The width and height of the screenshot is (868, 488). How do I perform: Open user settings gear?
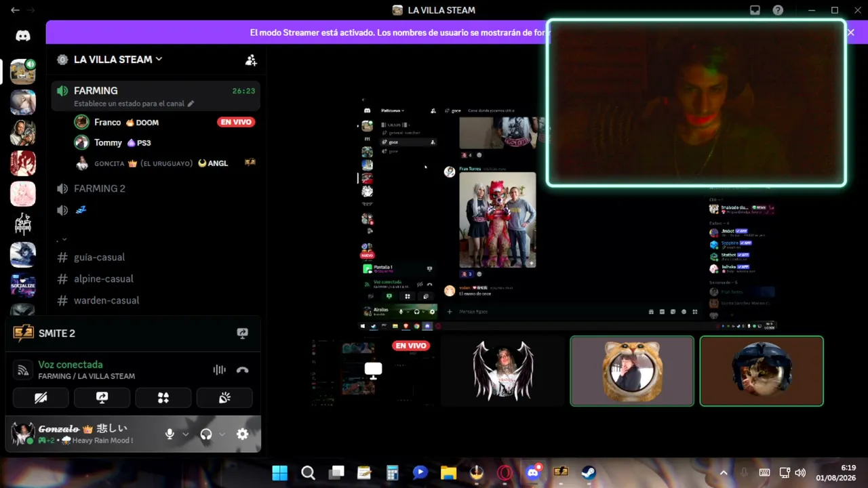pyautogui.click(x=242, y=434)
